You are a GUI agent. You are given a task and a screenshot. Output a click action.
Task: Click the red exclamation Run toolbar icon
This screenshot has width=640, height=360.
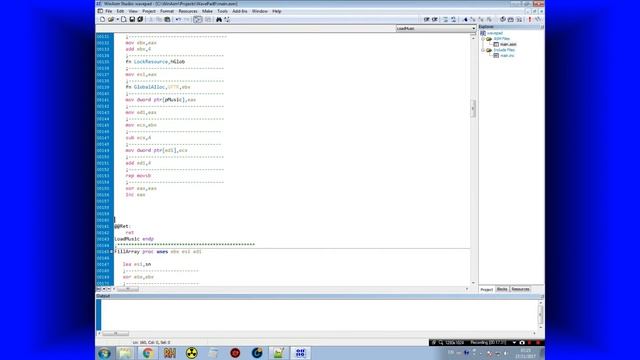tap(530, 20)
